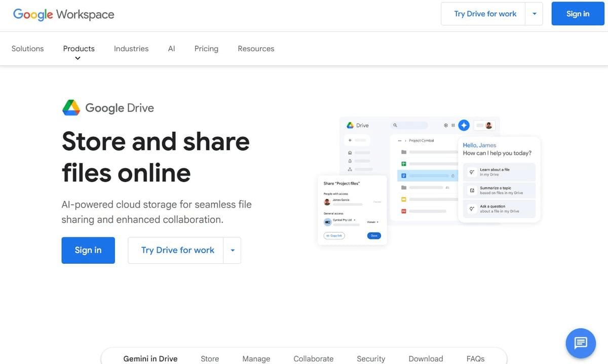Viewport: 608px width, 364px height.
Task: Switch to the Security tab
Action: coord(371,358)
